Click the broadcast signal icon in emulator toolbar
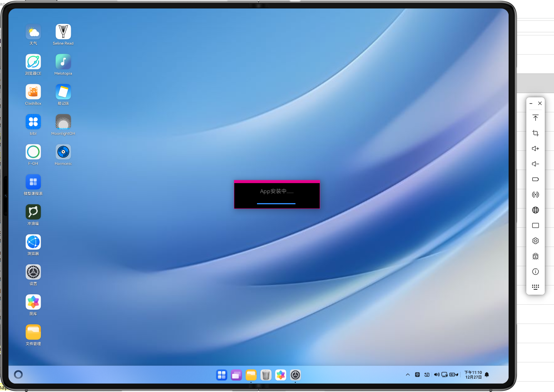The image size is (554, 392). (x=536, y=195)
